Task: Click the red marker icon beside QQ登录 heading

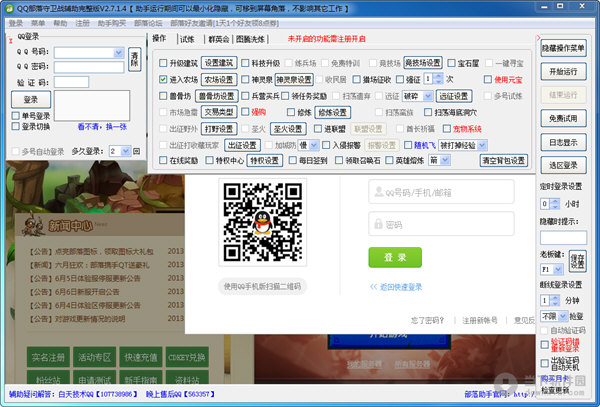Action: pyautogui.click(x=11, y=39)
